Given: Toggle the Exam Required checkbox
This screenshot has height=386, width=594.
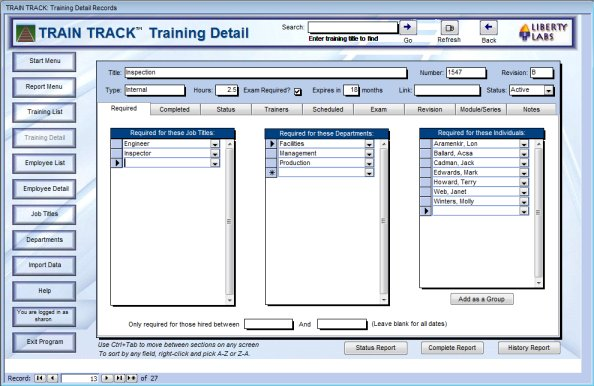Looking at the screenshot, I should point(298,91).
